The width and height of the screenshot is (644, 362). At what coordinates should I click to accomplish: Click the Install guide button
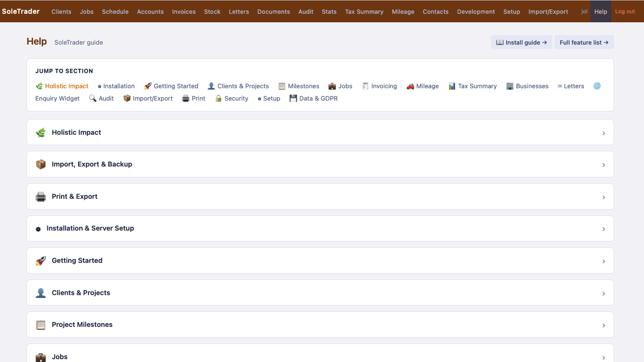[x=521, y=42]
